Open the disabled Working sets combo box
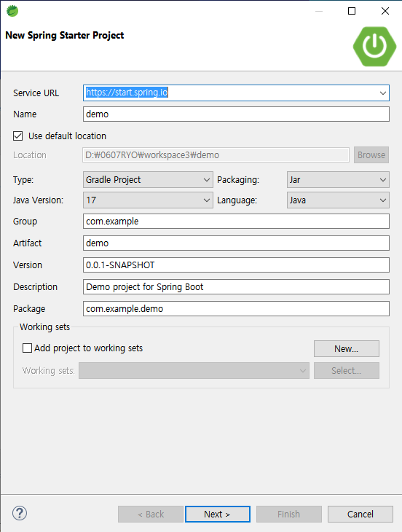 pyautogui.click(x=194, y=370)
